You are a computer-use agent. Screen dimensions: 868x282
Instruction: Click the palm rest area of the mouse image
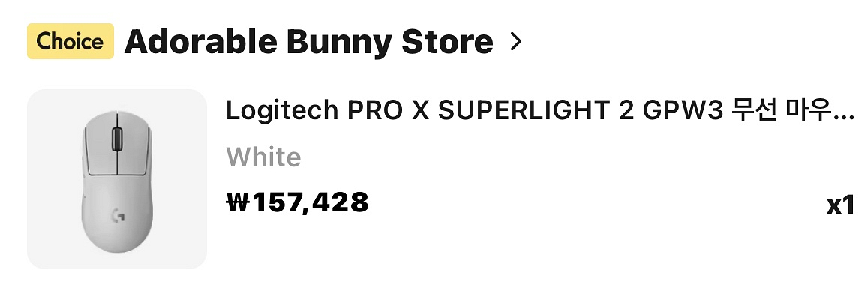pos(117,221)
